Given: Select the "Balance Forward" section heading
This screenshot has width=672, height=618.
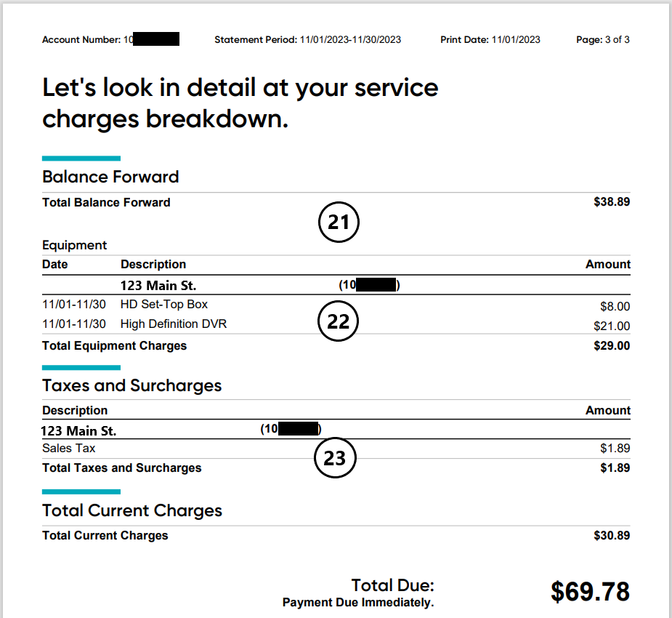Looking at the screenshot, I should [110, 177].
